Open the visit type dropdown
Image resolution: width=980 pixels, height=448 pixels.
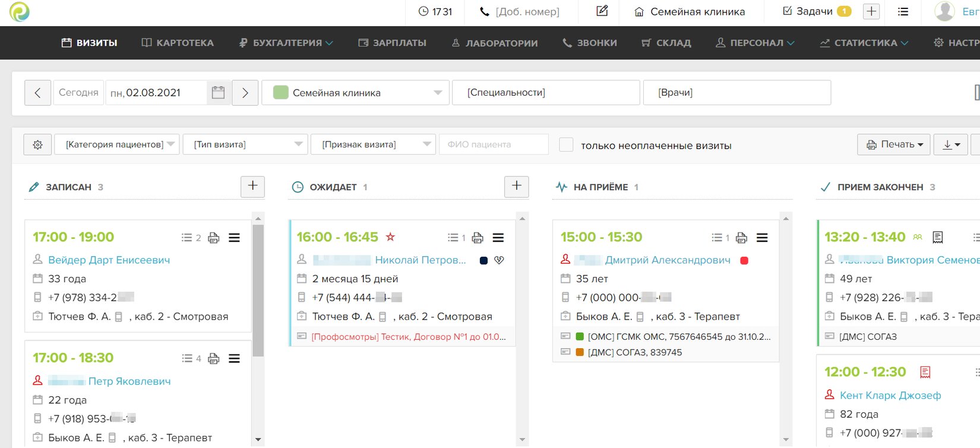pos(245,144)
